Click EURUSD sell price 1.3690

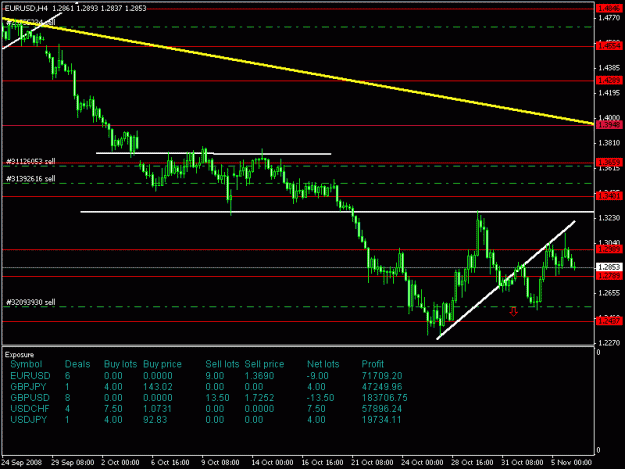[x=259, y=376]
